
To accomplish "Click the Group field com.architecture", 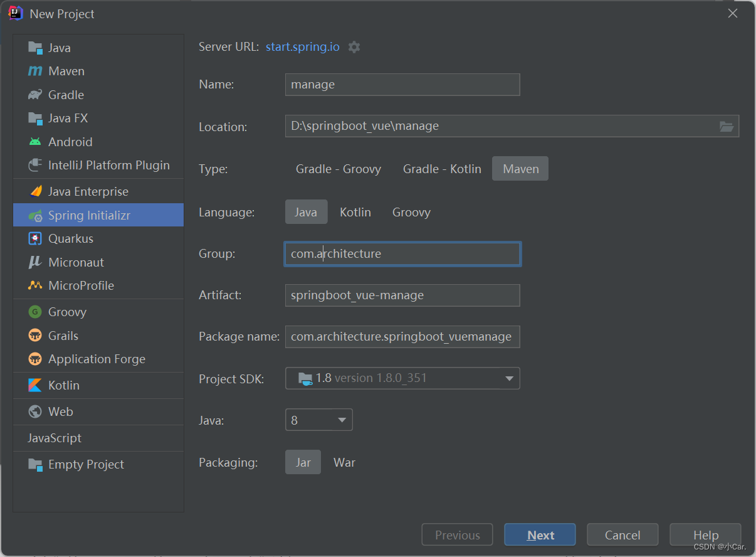I will coord(402,254).
